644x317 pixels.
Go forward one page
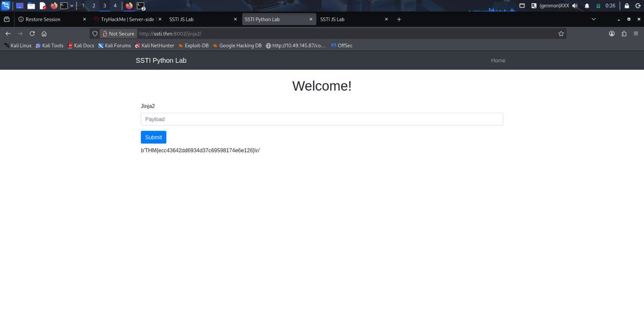(20, 34)
